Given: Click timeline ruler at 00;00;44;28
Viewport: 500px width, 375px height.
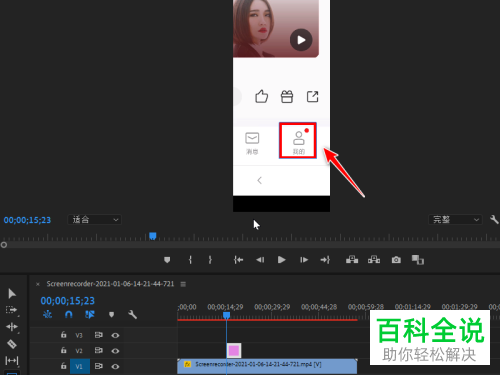Looking at the screenshot, I should click(319, 307).
